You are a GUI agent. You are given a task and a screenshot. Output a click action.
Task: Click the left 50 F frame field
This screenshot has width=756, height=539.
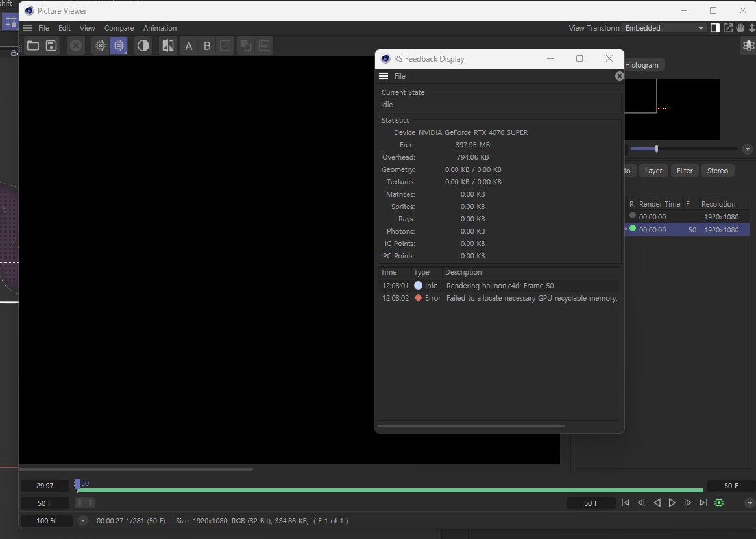(45, 503)
